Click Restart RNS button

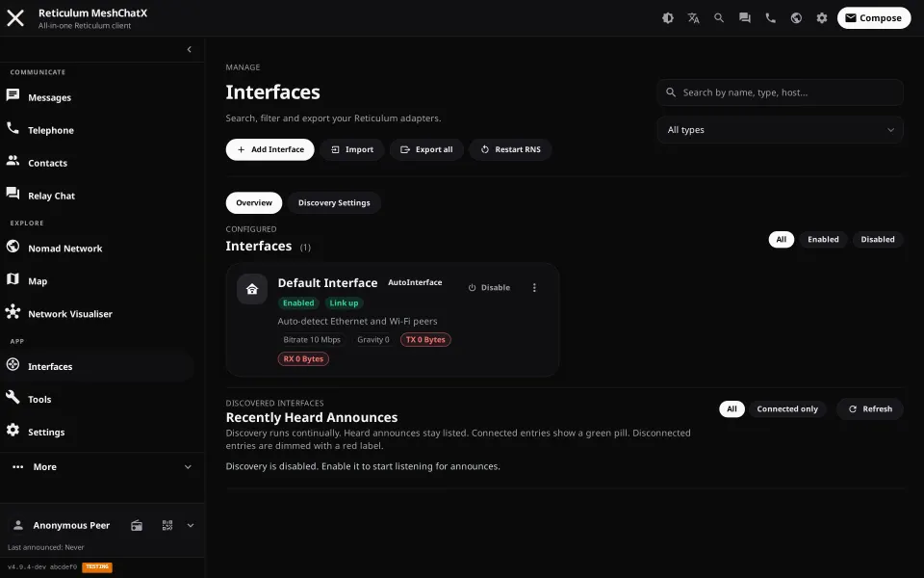click(510, 149)
